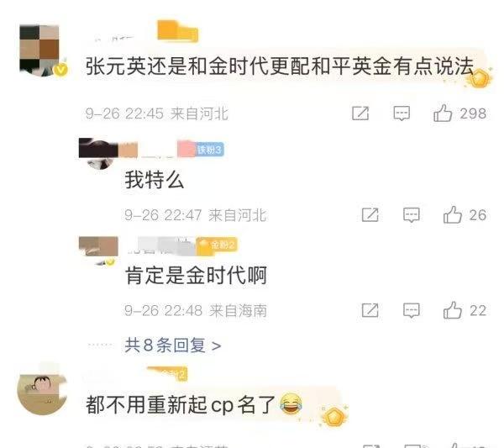Share the 张元英还是和金时代更配 comment
Viewport: 504px width, 448px height.
(x=360, y=113)
